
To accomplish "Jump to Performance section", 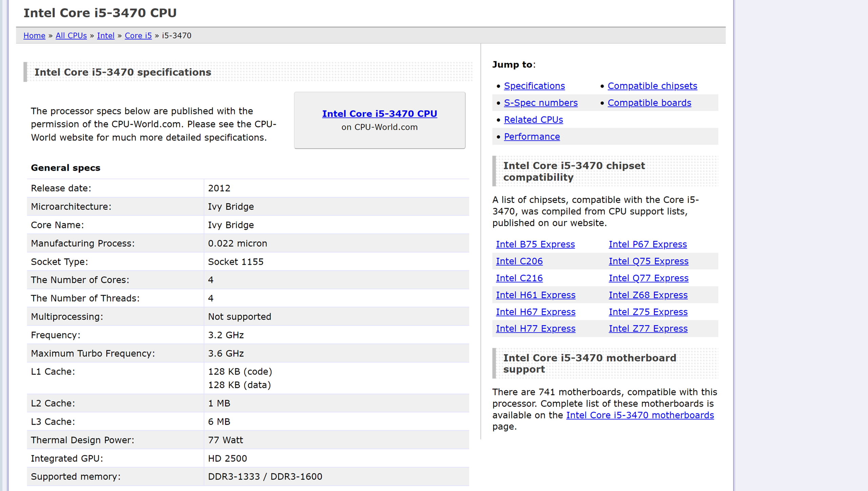I will (x=532, y=137).
